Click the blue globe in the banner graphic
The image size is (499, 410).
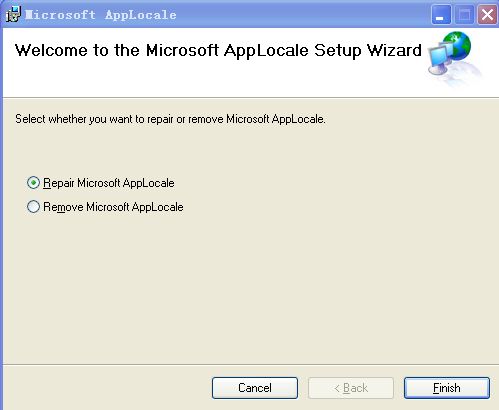tap(458, 46)
